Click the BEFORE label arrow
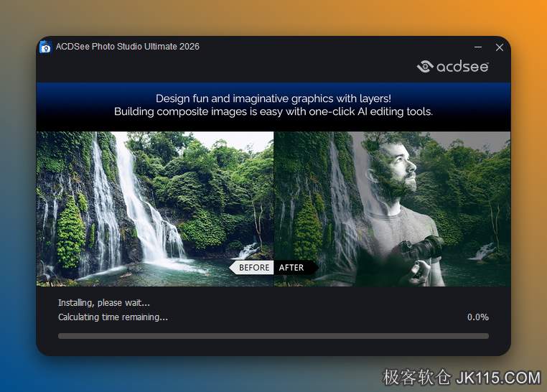This screenshot has height=392, width=547. click(x=251, y=268)
